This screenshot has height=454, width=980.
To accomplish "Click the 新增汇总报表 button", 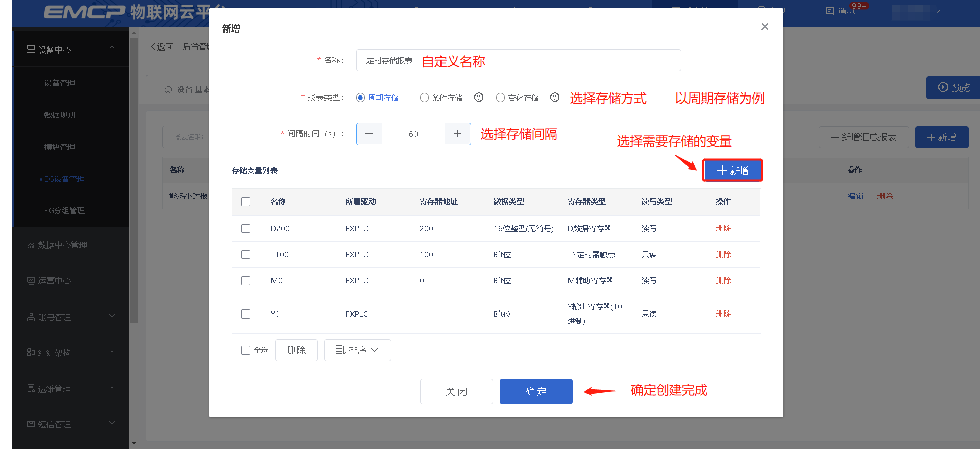I will point(864,137).
